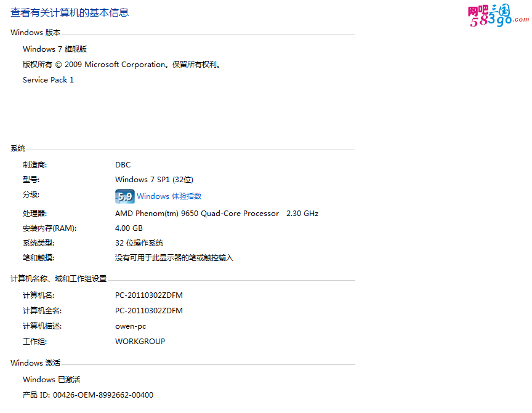
Task: Select the 计算机名称、域和工作组设置 section header
Action: pos(58,279)
